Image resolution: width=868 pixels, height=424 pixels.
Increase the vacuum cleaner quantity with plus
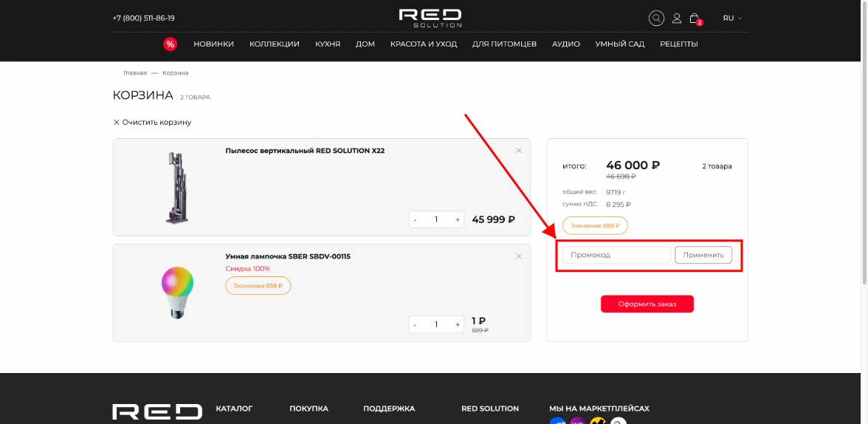[x=458, y=219]
